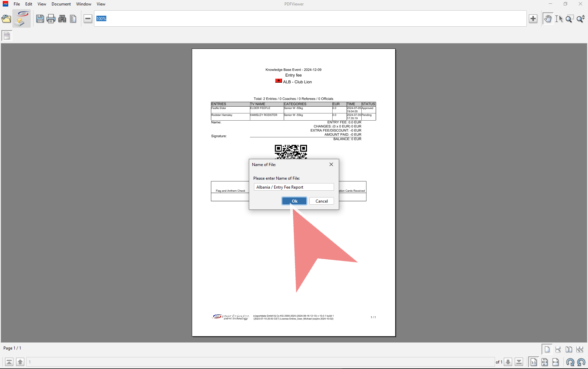
Task: Toggle actual size 1:1 view
Action: [x=534, y=362]
